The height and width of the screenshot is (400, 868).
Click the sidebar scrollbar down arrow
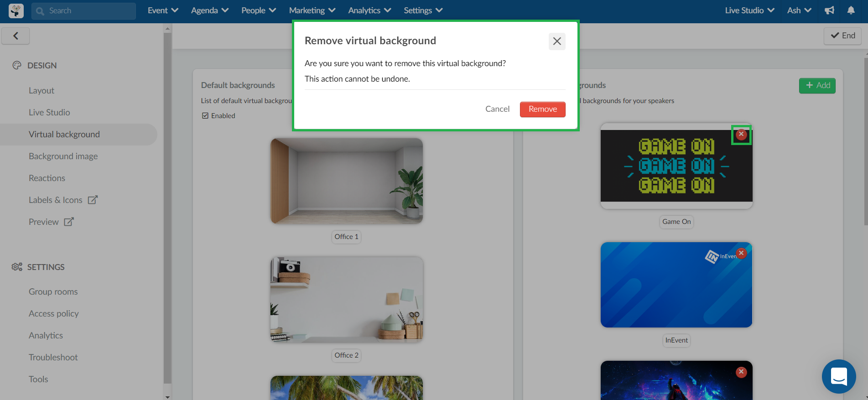(167, 397)
